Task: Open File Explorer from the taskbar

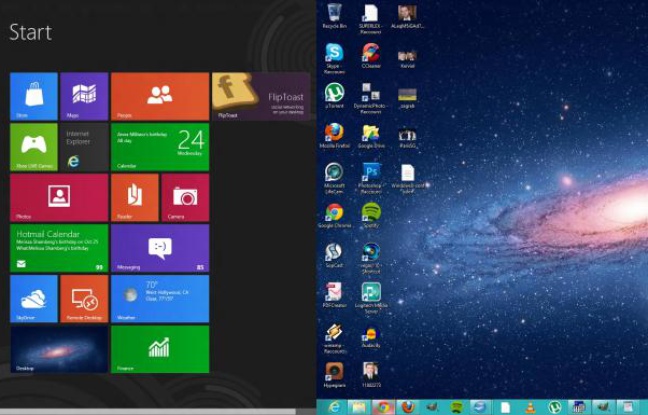Action: tap(359, 408)
